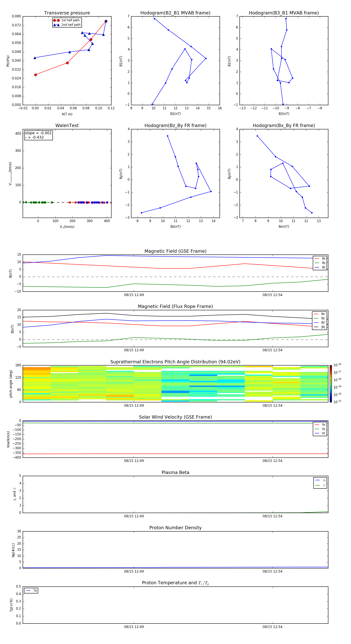The width and height of the screenshot is (351, 644).
Task: Click 'Hodogram(B2_B1 MVAB frame)' title
Action: (175, 13)
